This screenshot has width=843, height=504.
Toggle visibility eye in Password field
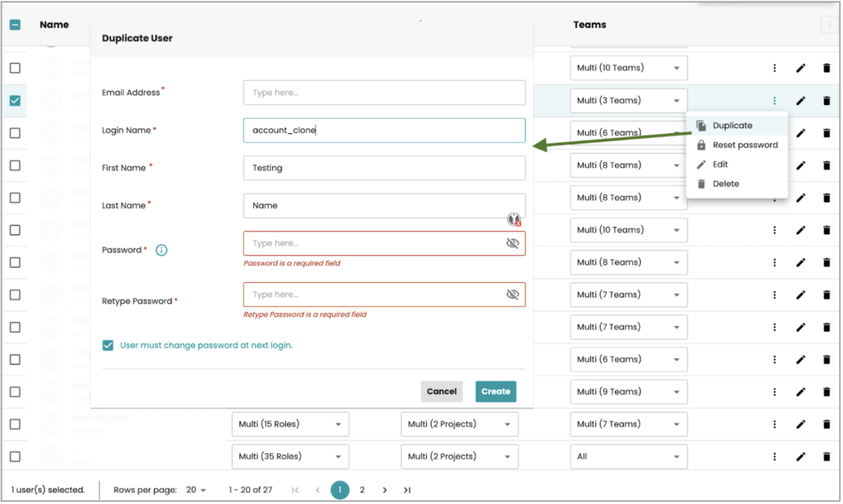[x=512, y=243]
